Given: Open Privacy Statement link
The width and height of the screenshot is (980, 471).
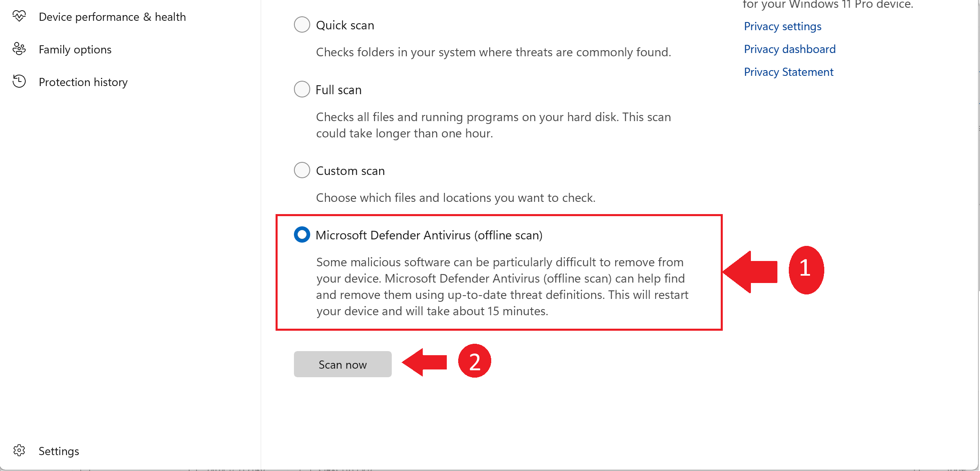Looking at the screenshot, I should coord(789,71).
